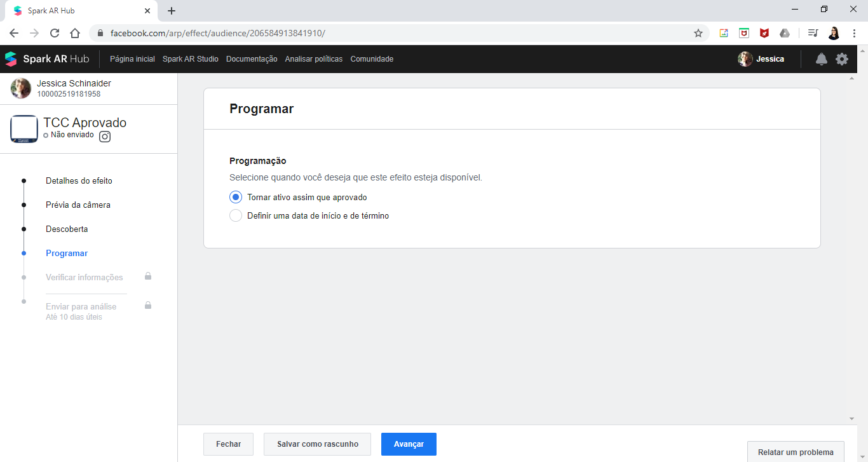The width and height of the screenshot is (868, 462).
Task: Bookmark this page with the star icon
Action: tap(698, 33)
